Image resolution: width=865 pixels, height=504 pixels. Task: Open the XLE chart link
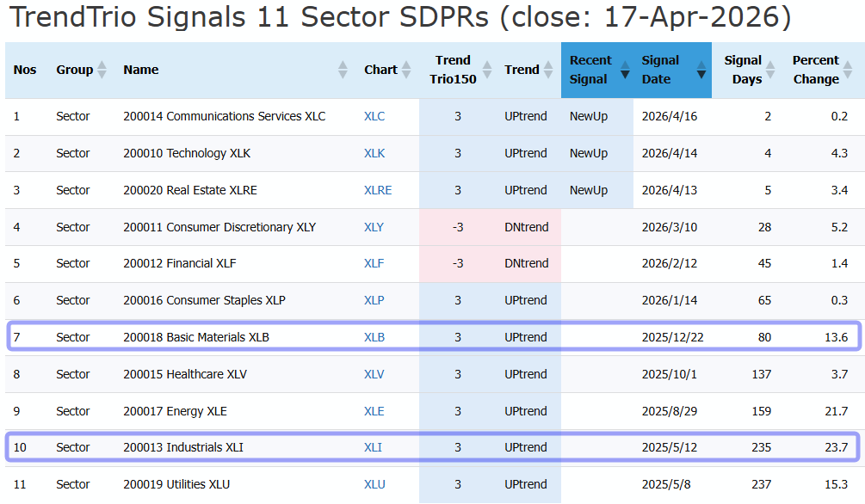(x=374, y=411)
